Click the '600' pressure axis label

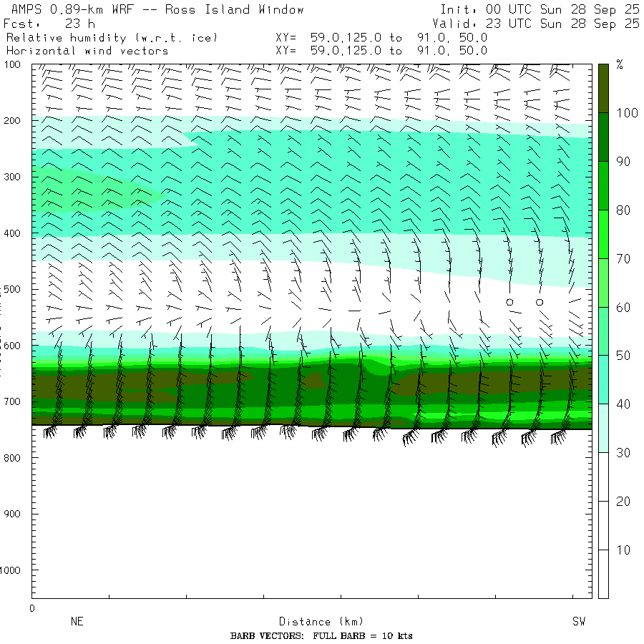(x=12, y=346)
